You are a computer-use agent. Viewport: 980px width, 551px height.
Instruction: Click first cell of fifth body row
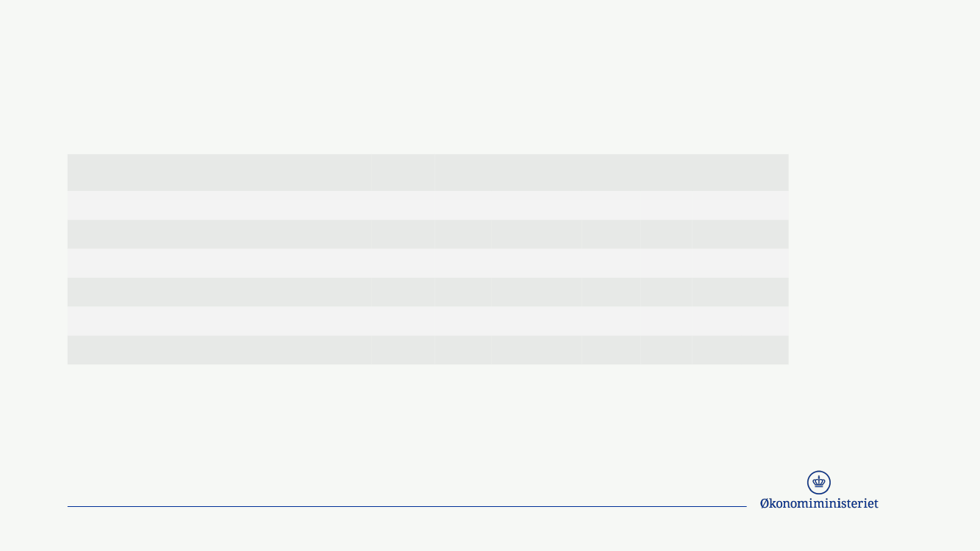coord(221,321)
